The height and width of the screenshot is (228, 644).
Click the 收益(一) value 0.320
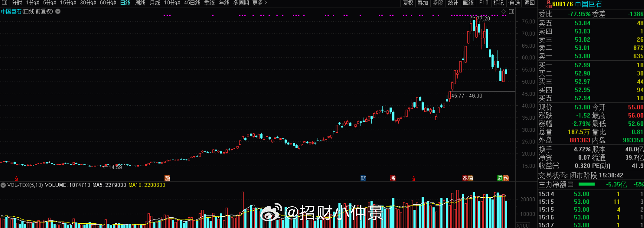tap(582, 166)
